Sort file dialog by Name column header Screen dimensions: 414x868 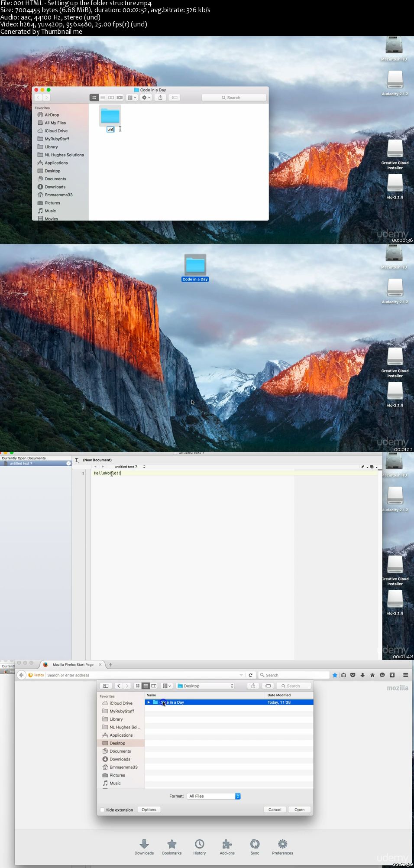point(204,695)
